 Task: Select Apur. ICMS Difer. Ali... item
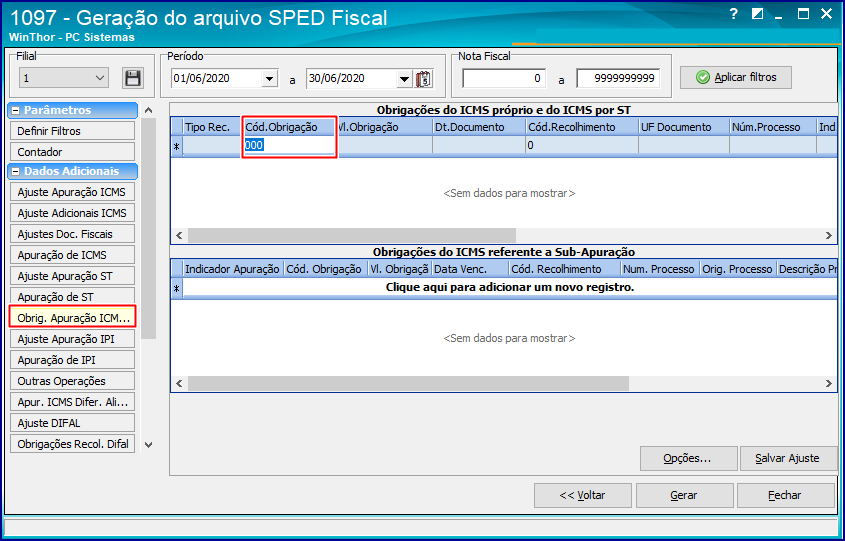tap(72, 402)
